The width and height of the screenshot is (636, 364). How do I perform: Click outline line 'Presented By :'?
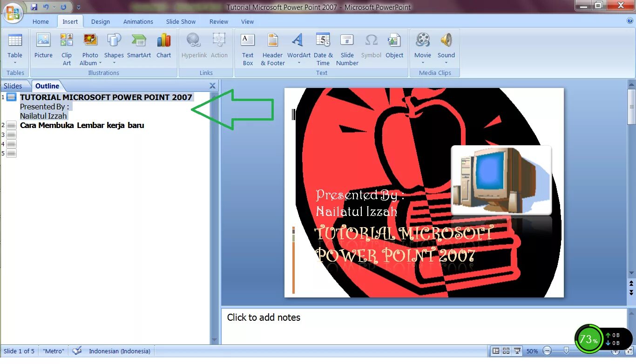click(44, 107)
